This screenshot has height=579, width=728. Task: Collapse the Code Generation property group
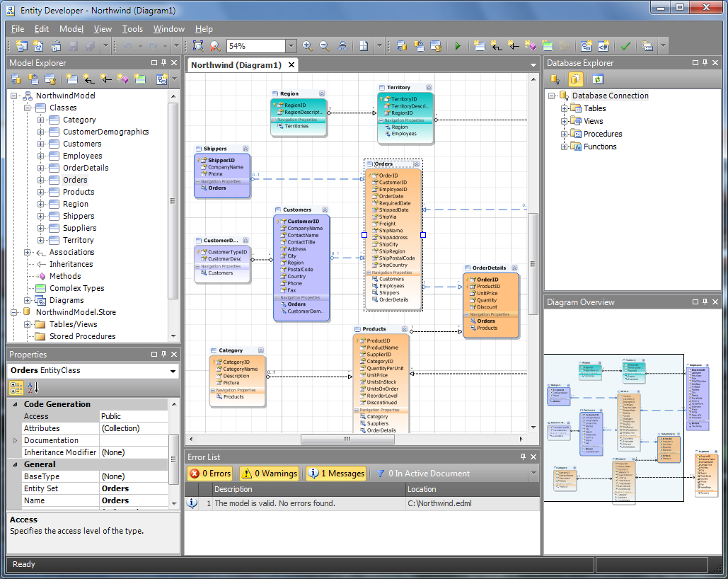[15, 405]
